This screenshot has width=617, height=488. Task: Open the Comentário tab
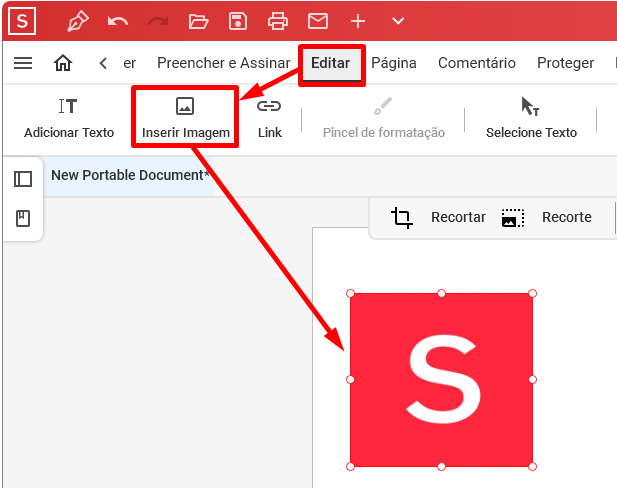[x=477, y=63]
